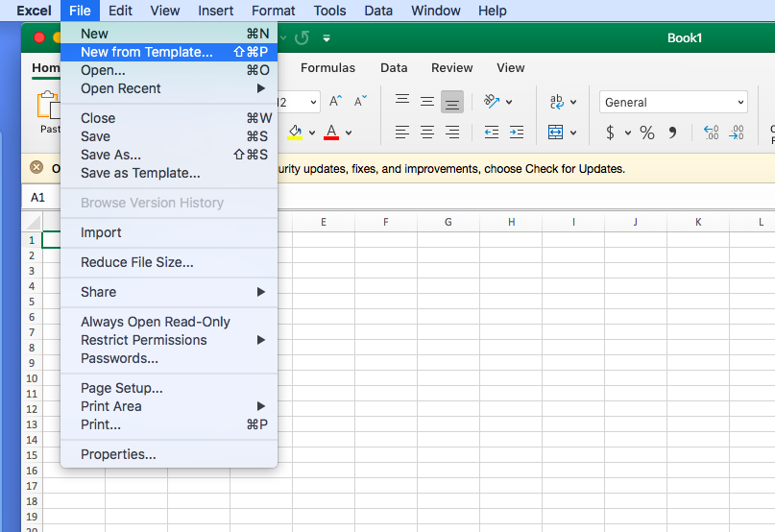775x532 pixels.
Task: Expand wrap text options arrow
Action: coord(573,103)
